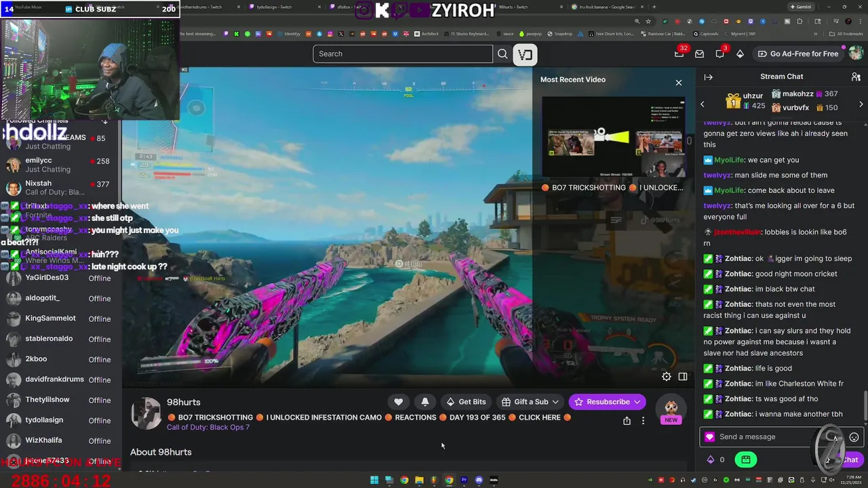Open 2kboo offline channel
Screen dimensions: 868x488
point(60,359)
